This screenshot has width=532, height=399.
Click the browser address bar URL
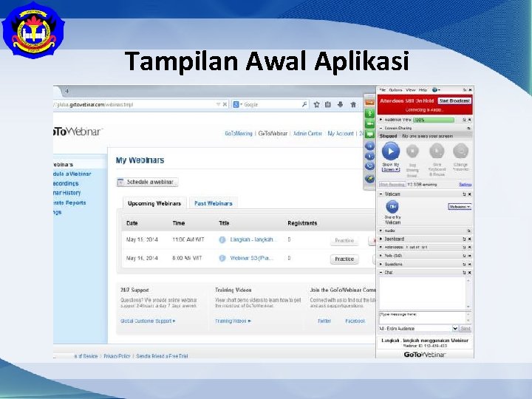(132, 104)
